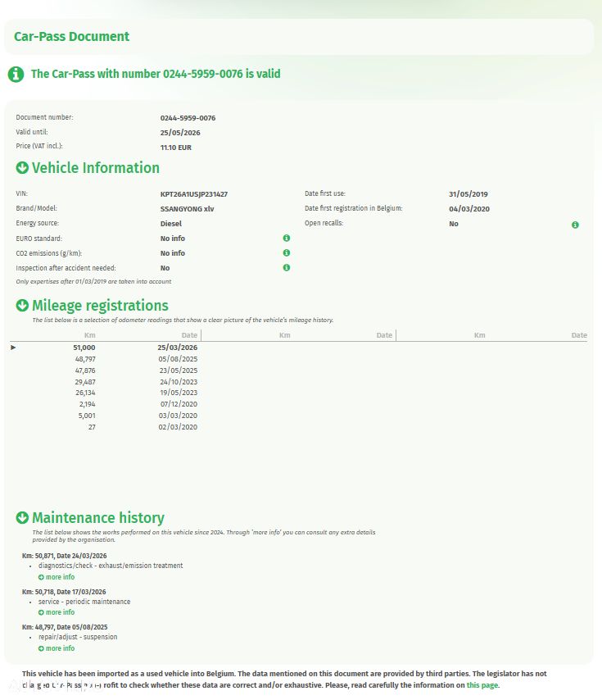The image size is (602, 700).
Task: Click maintenance entry Km: 50,718, Date 17/03/2026
Action: pos(64,592)
